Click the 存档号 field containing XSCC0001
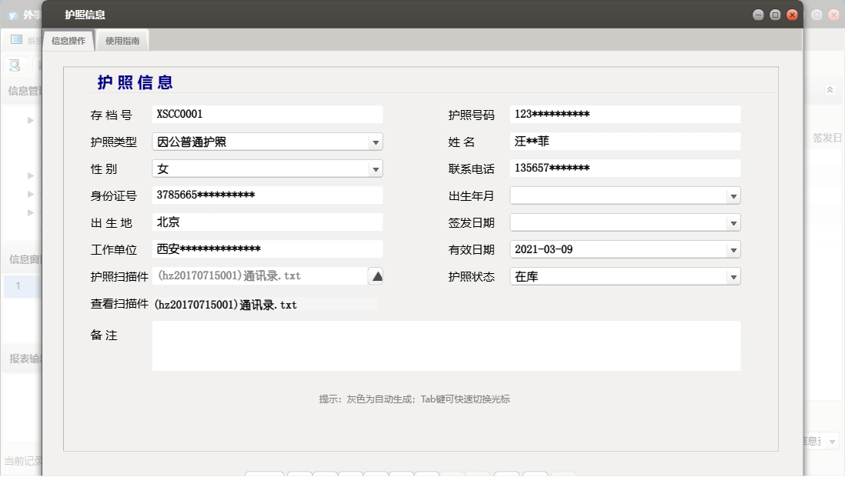 267,114
